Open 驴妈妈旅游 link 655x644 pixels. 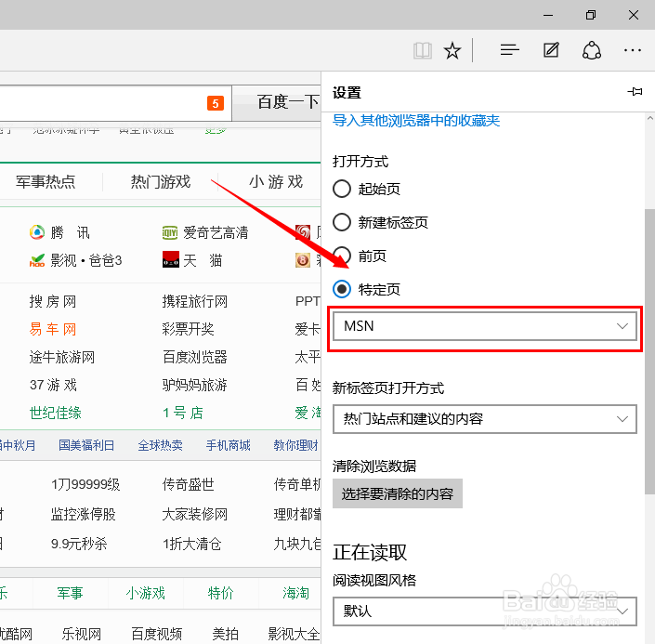click(195, 385)
